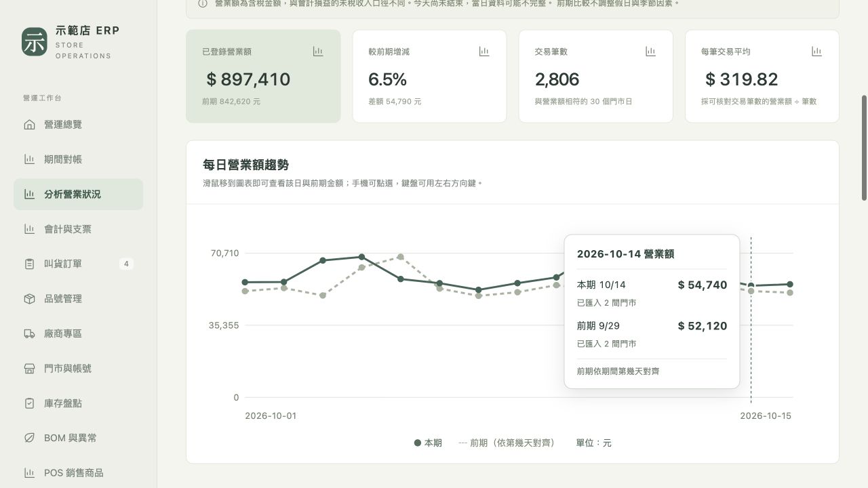Click the 本期 legend entry
This screenshot has width=868, height=488.
pyautogui.click(x=428, y=443)
